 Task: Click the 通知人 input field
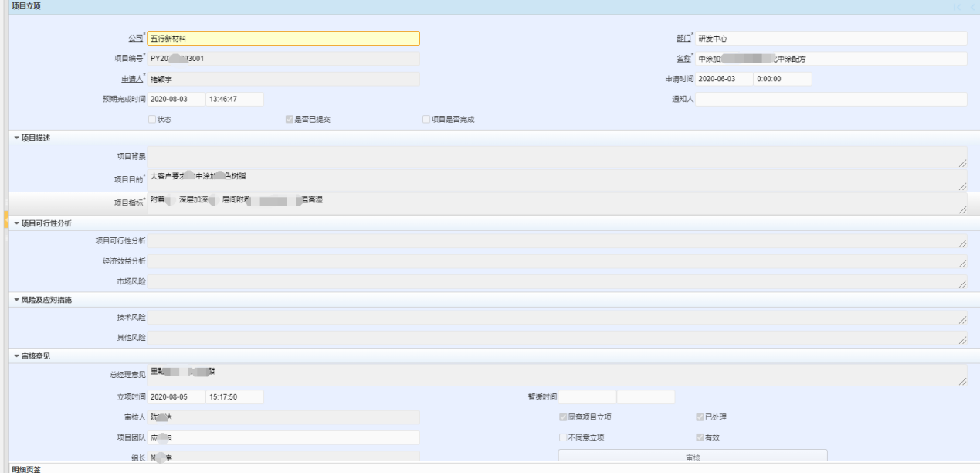(x=831, y=100)
